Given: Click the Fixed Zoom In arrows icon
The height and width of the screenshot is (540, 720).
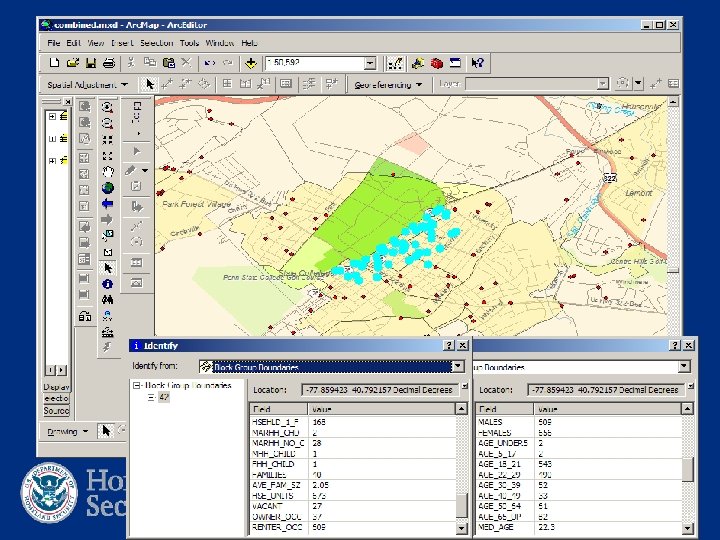Looking at the screenshot, I should (107, 140).
